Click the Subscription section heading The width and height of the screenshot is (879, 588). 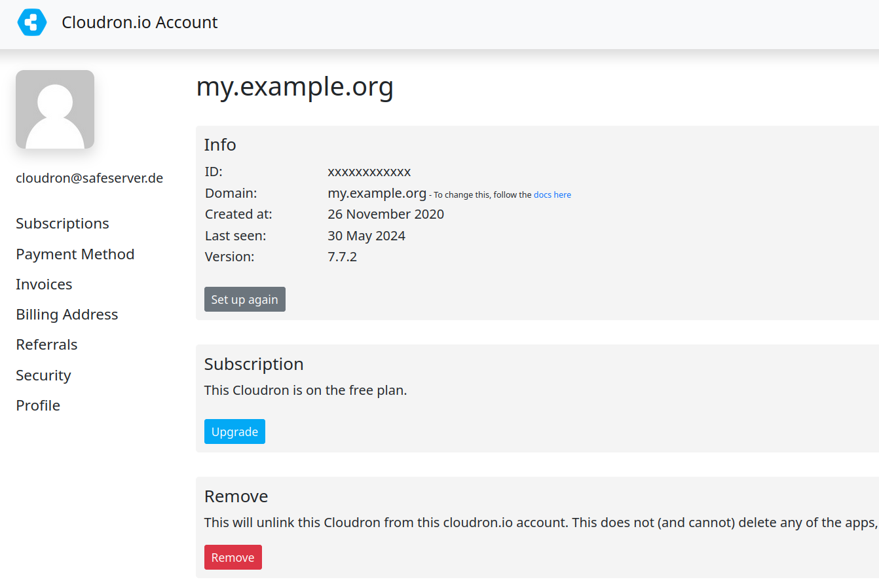[x=254, y=364]
